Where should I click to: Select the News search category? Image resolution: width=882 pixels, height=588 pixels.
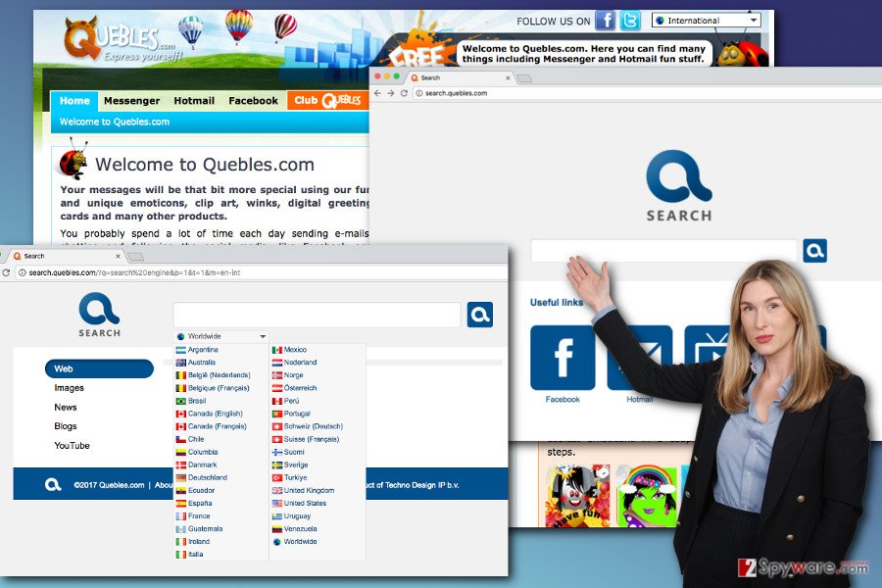coord(66,407)
